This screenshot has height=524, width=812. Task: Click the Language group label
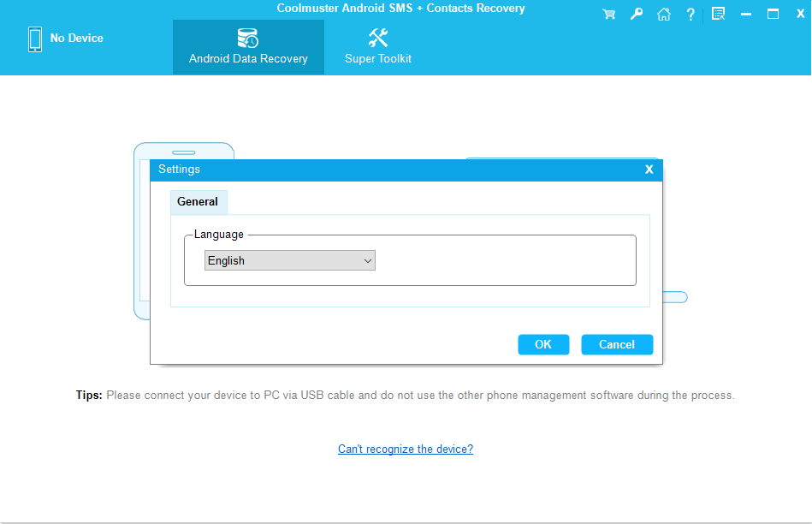coord(218,235)
